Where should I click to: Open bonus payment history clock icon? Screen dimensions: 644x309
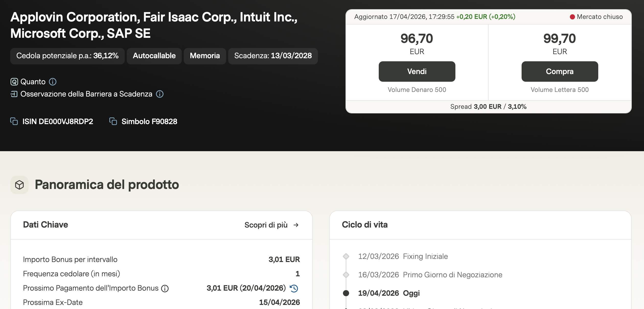[x=294, y=288]
